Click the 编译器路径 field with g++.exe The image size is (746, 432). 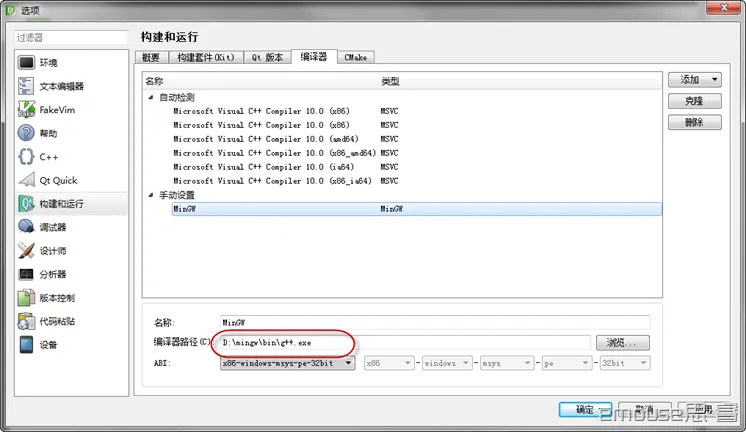(405, 343)
